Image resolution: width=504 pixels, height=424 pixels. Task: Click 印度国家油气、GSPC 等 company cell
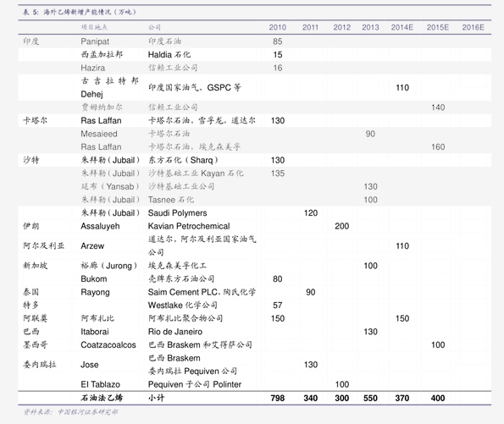click(195, 87)
